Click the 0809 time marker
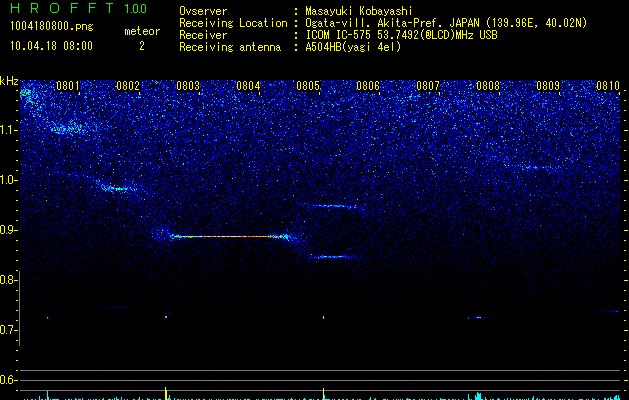This screenshot has height=400, width=629. [548, 86]
